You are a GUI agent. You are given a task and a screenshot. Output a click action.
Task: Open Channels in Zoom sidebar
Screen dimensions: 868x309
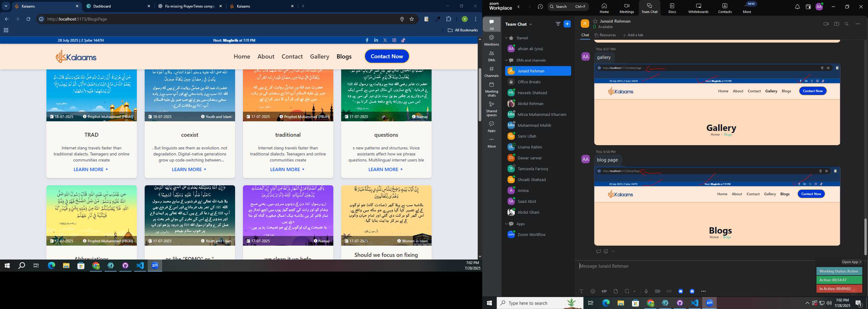492,72
